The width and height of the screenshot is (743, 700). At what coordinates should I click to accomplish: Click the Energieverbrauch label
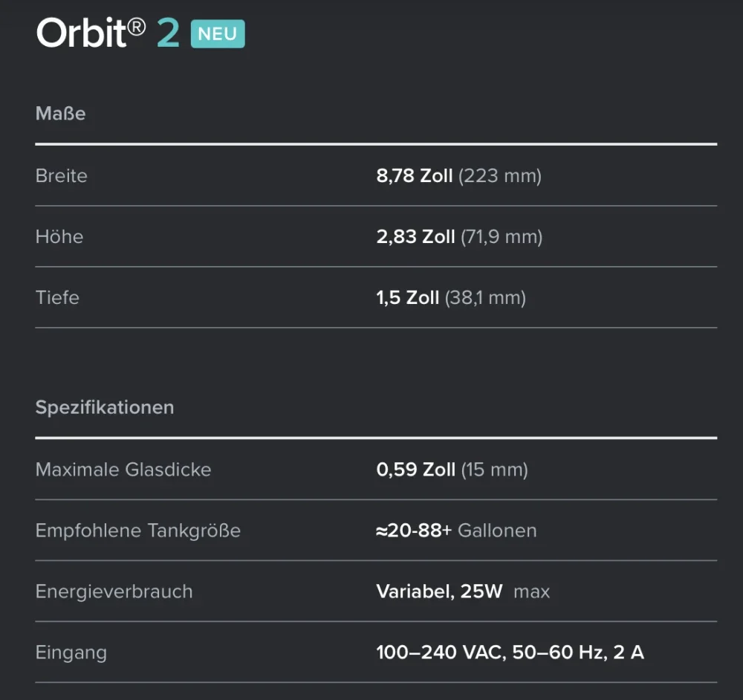(114, 592)
